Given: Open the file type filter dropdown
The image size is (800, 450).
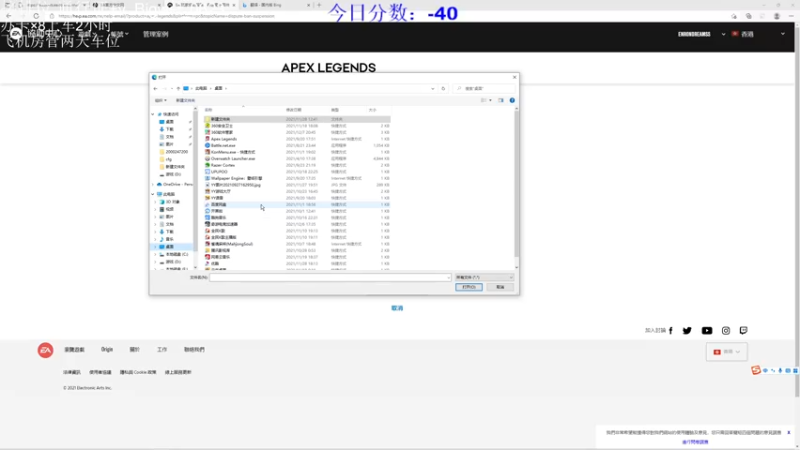Looking at the screenshot, I should (x=484, y=278).
